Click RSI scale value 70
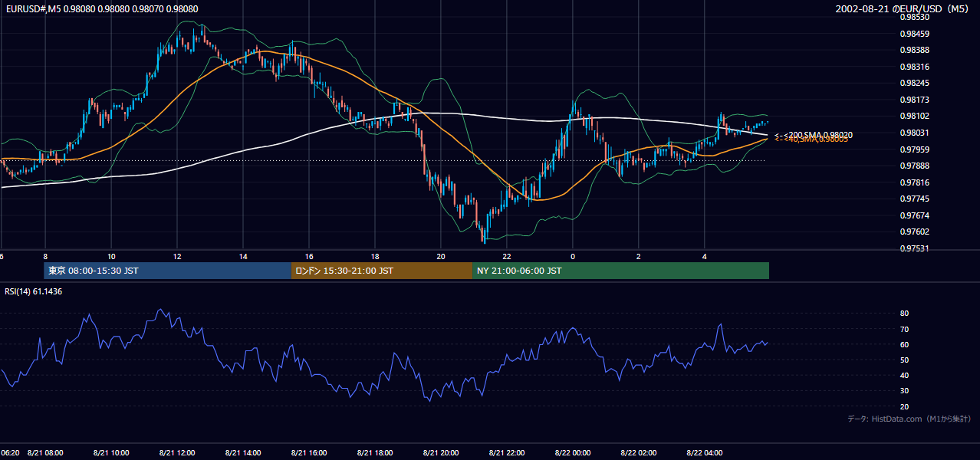 [x=904, y=330]
